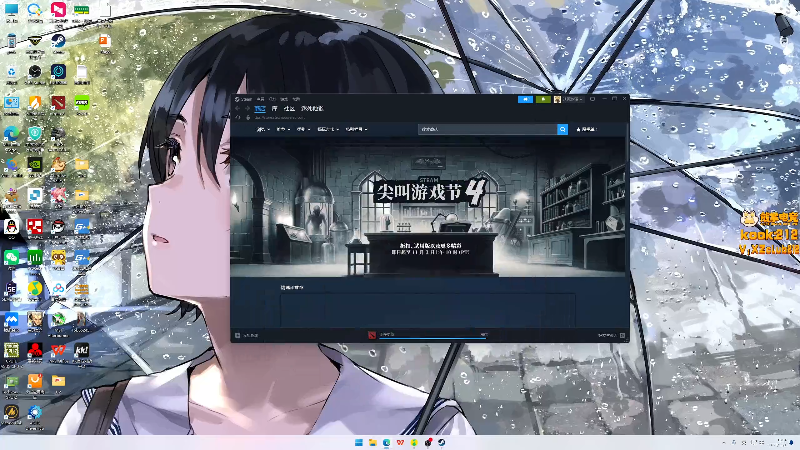Go back with Steam's left arrow

point(238,109)
